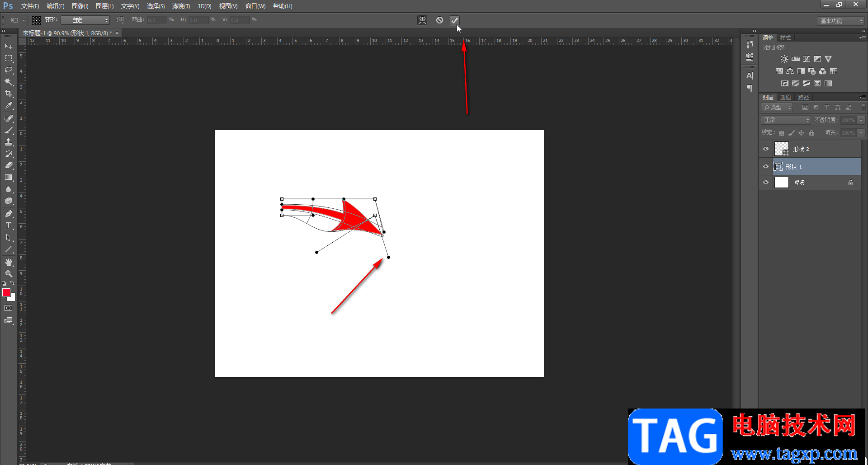Image resolution: width=868 pixels, height=465 pixels.
Task: Switch to the 通道 tab
Action: (x=786, y=98)
